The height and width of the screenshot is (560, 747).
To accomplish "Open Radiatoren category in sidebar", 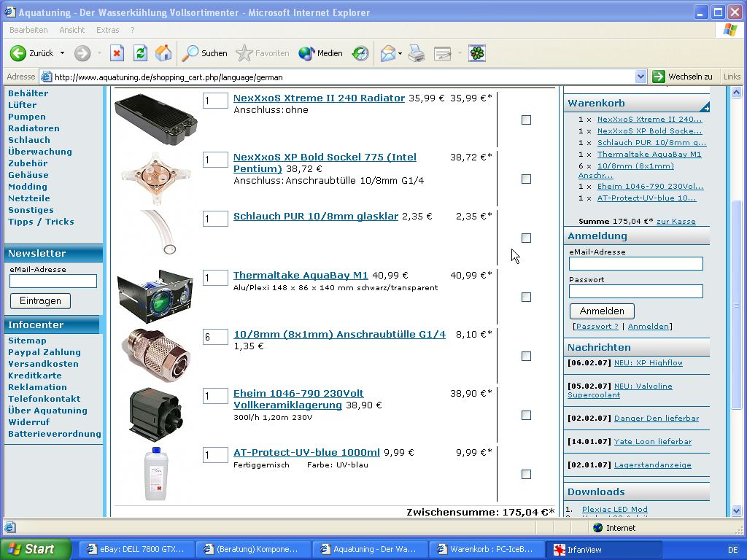I will click(34, 128).
